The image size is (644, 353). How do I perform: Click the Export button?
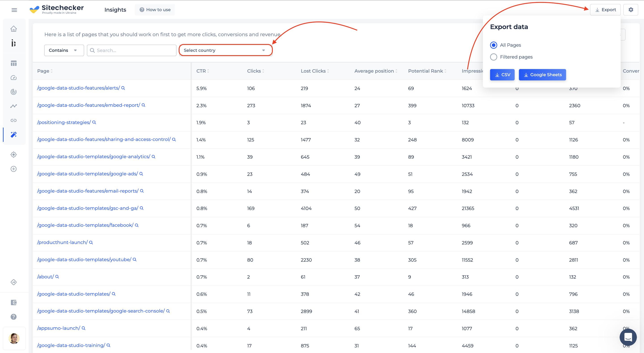[x=605, y=10]
